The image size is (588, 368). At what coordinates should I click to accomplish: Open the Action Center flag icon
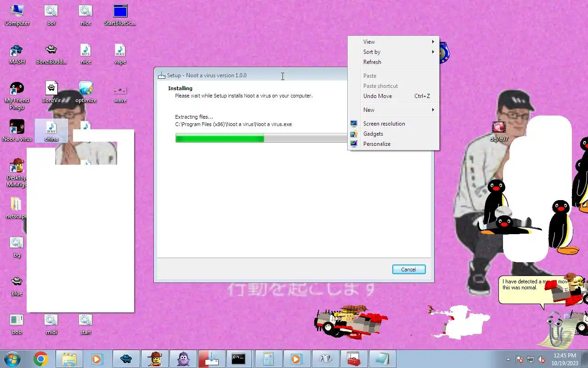coord(520,359)
